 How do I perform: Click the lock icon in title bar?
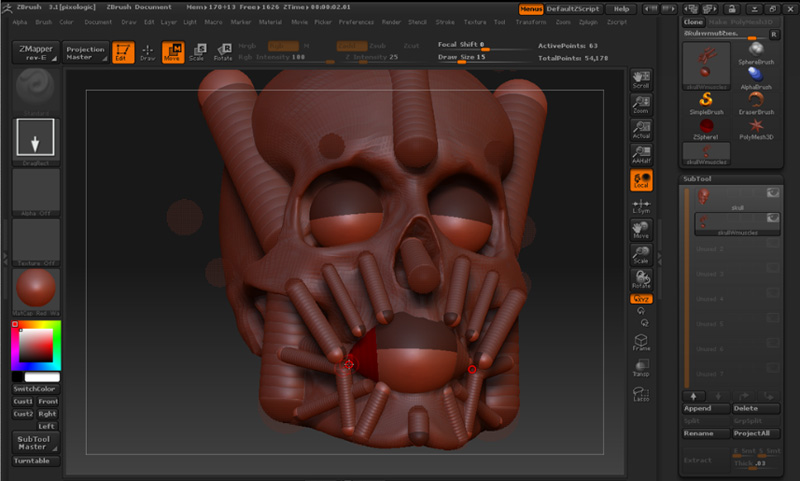click(732, 9)
